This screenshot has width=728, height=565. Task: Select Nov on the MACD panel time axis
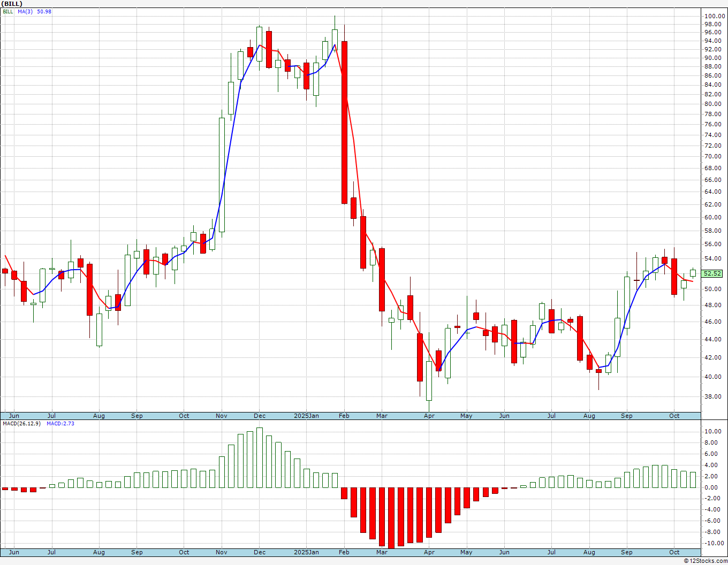pos(222,552)
